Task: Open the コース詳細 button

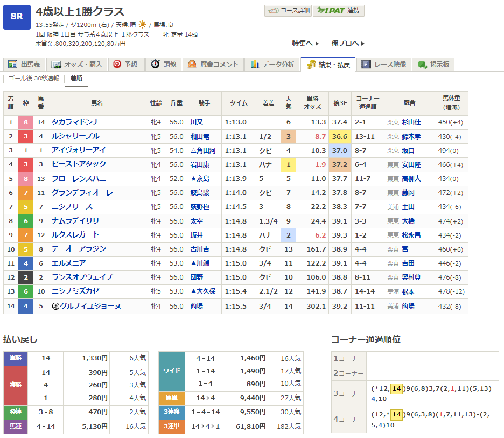Action: point(288,10)
